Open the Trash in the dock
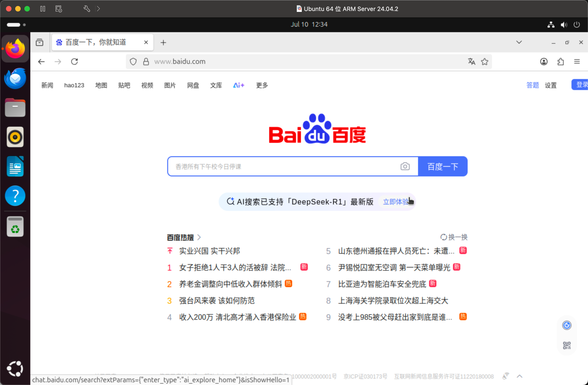The image size is (588, 385). [x=15, y=226]
